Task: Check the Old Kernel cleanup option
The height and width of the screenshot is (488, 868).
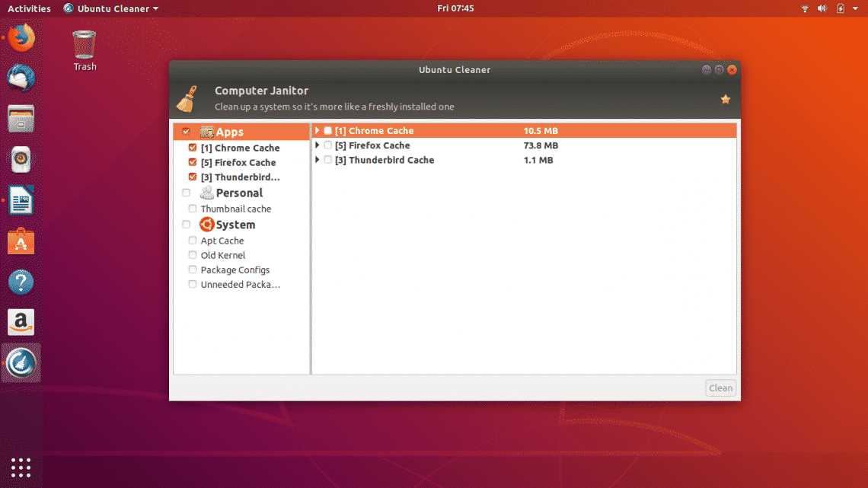Action: tap(192, 254)
